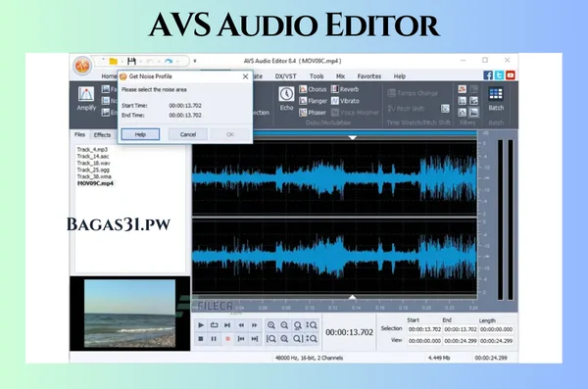Switch to the Files panel tab
588x389 pixels.
tap(79, 134)
